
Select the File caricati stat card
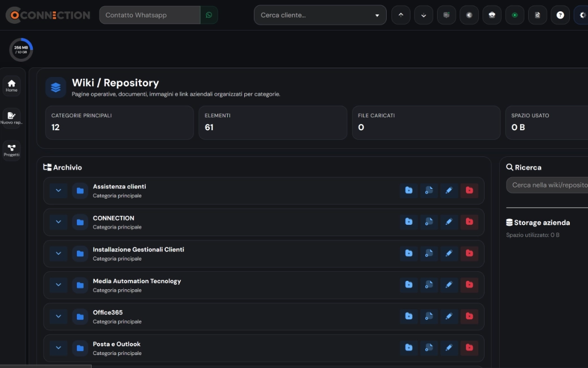(x=426, y=123)
